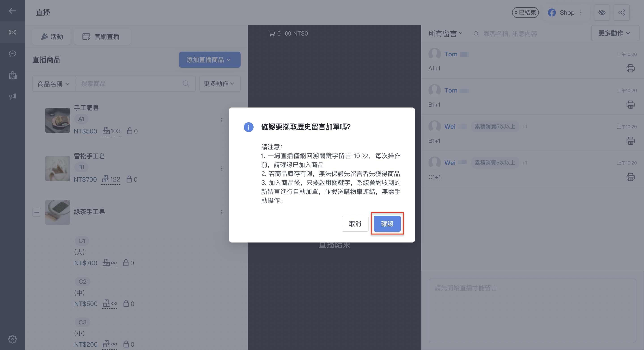
Task: Click the B1 keyword tag
Action: 81,167
